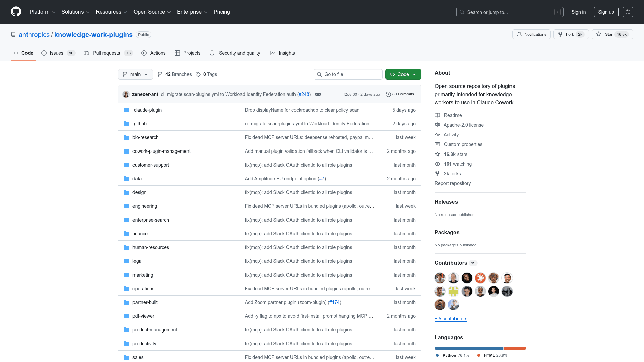The height and width of the screenshot is (362, 644).
Task: Expand the Platform menu
Action: click(42, 12)
